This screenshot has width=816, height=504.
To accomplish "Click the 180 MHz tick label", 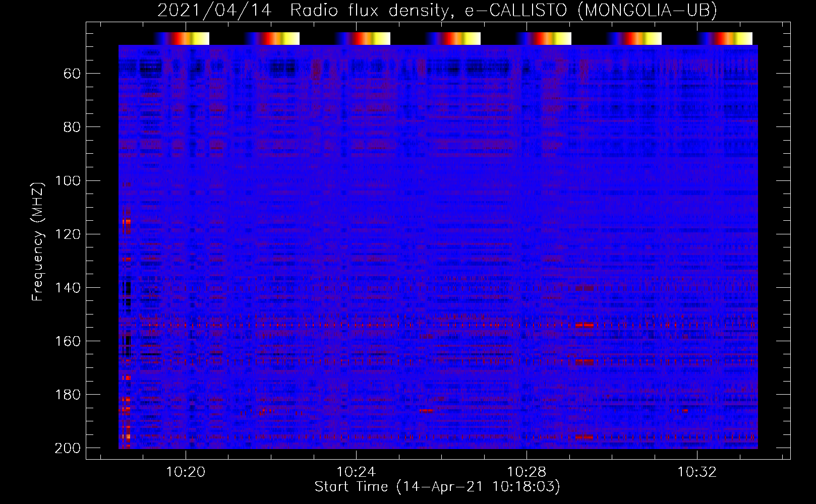I will 68,395.
